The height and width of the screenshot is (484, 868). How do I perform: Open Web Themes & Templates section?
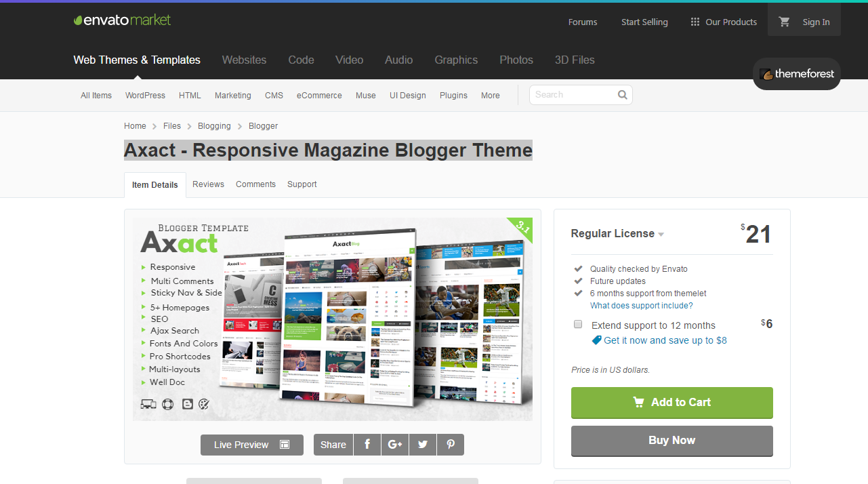pos(137,60)
